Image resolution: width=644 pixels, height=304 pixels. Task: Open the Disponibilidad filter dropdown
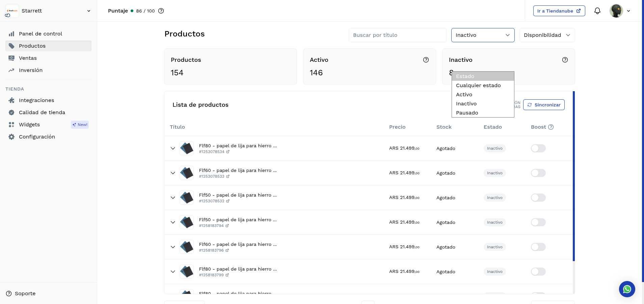[x=547, y=35]
